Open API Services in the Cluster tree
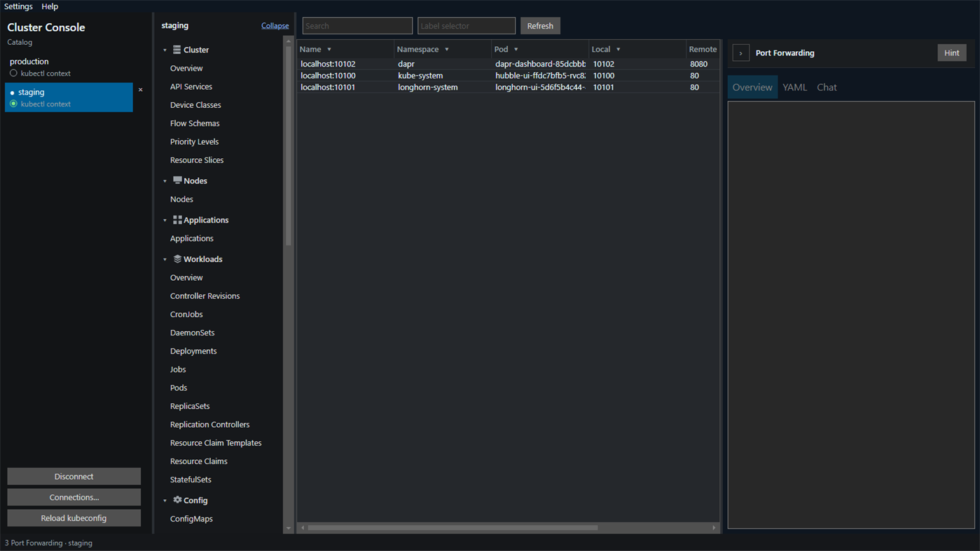The width and height of the screenshot is (980, 551). point(191,87)
